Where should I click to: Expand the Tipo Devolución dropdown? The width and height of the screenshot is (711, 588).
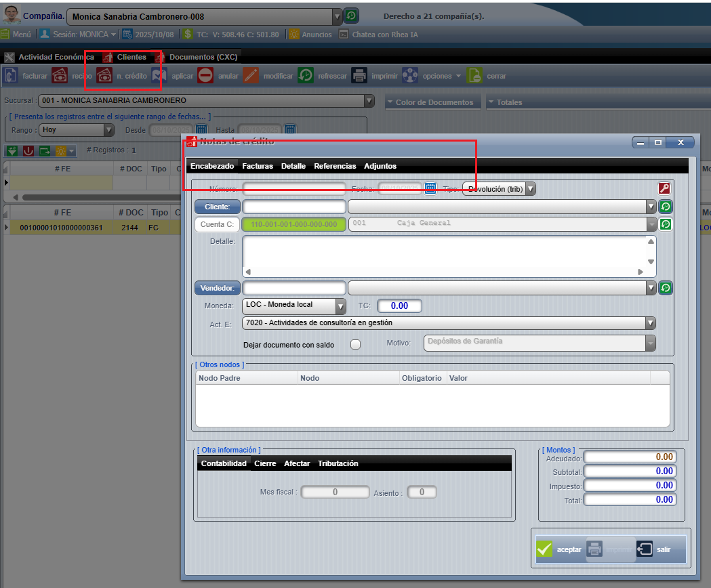(x=530, y=189)
